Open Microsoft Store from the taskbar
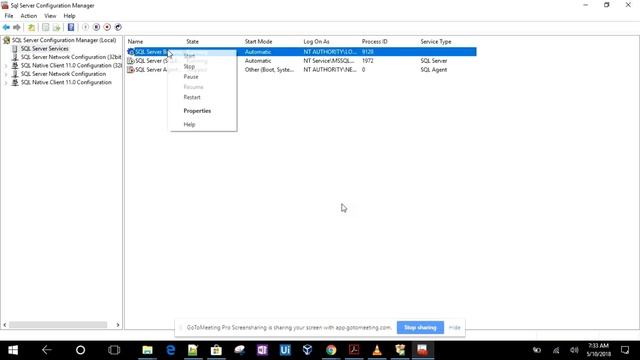Image resolution: width=640 pixels, height=360 pixels. click(x=216, y=350)
